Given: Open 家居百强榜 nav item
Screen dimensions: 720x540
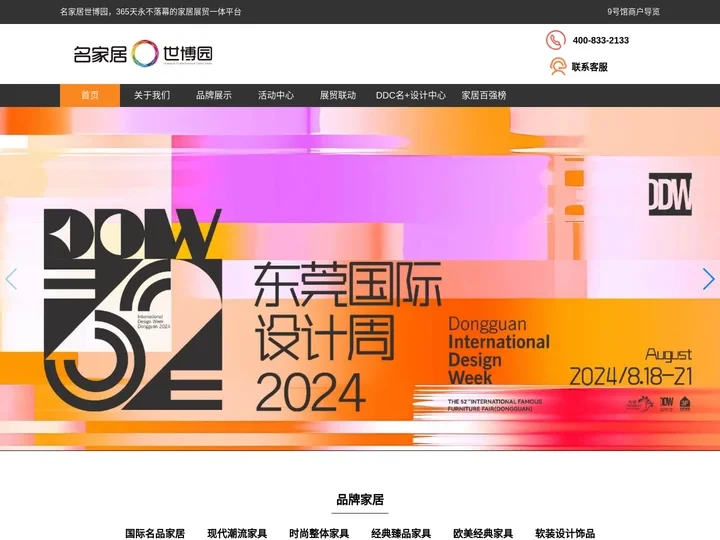Looking at the screenshot, I should 484,95.
